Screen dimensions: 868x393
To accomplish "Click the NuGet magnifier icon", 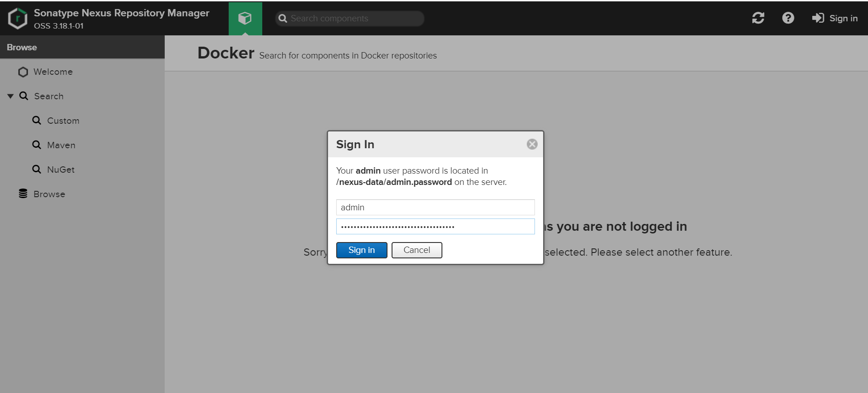I will (37, 169).
